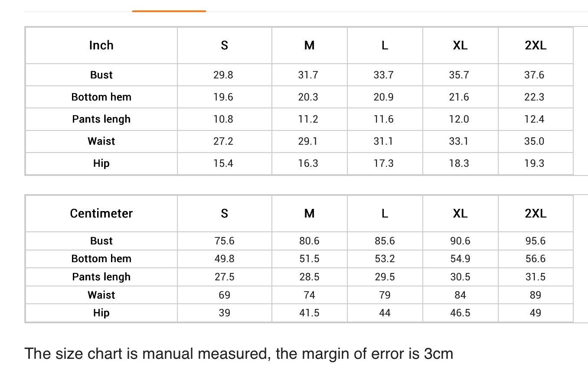
Task: Click the M column header in Centimeter table
Action: [x=309, y=214]
